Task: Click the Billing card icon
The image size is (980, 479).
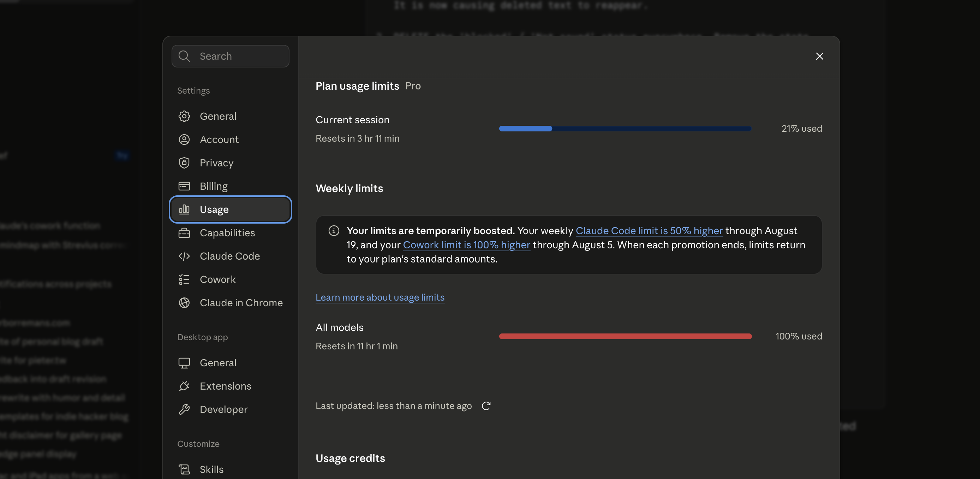Action: pos(184,186)
